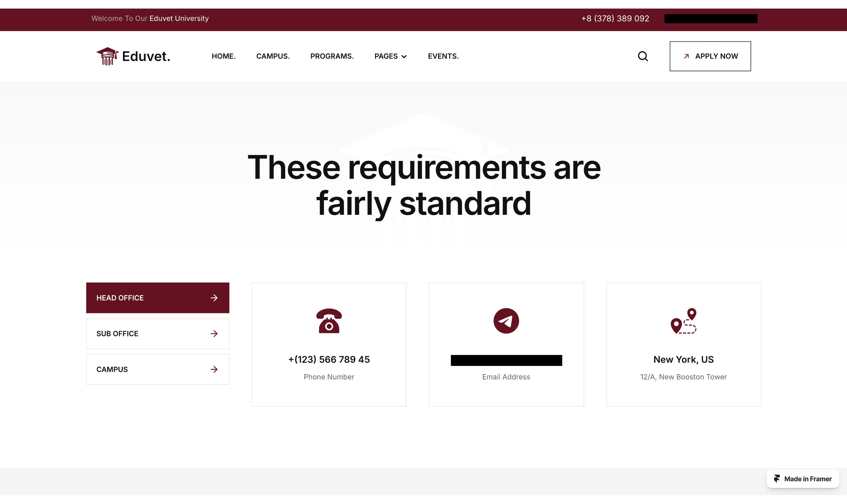Viewport: 847px width, 504px height.
Task: Click the arrow icon on Campus row
Action: tap(214, 369)
